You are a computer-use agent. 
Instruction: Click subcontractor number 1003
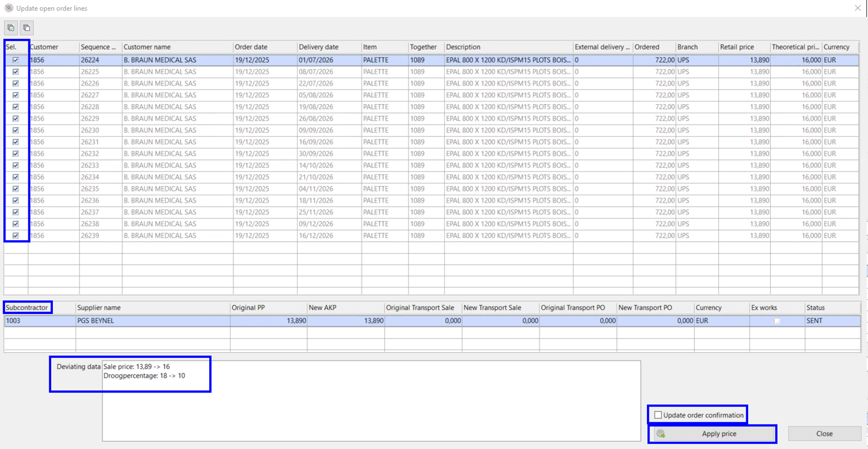(40, 321)
